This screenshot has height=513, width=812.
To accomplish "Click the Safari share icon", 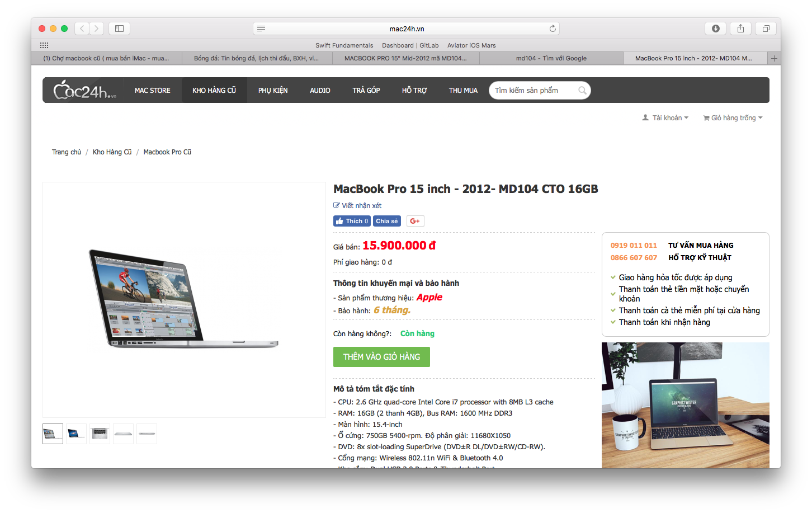I will pyautogui.click(x=740, y=29).
